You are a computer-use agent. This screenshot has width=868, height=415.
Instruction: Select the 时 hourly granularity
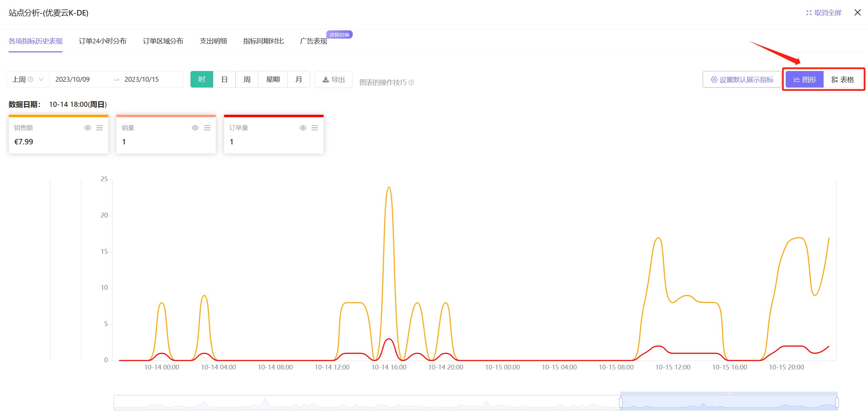[202, 80]
